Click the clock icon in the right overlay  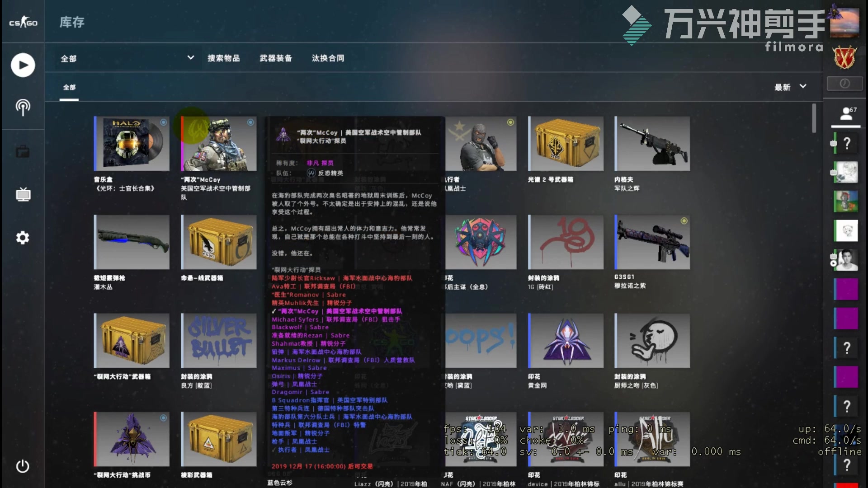click(x=844, y=84)
